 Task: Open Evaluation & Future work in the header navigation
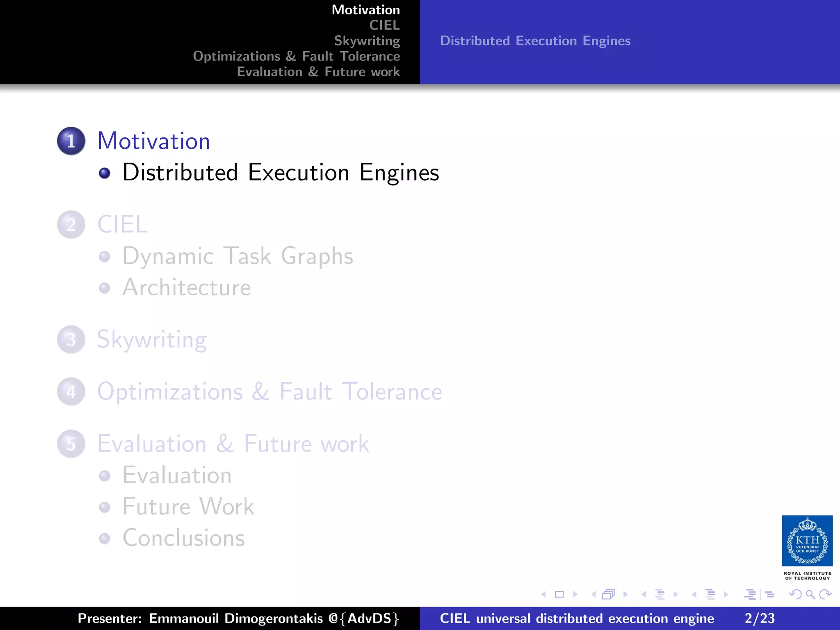pos(318,72)
